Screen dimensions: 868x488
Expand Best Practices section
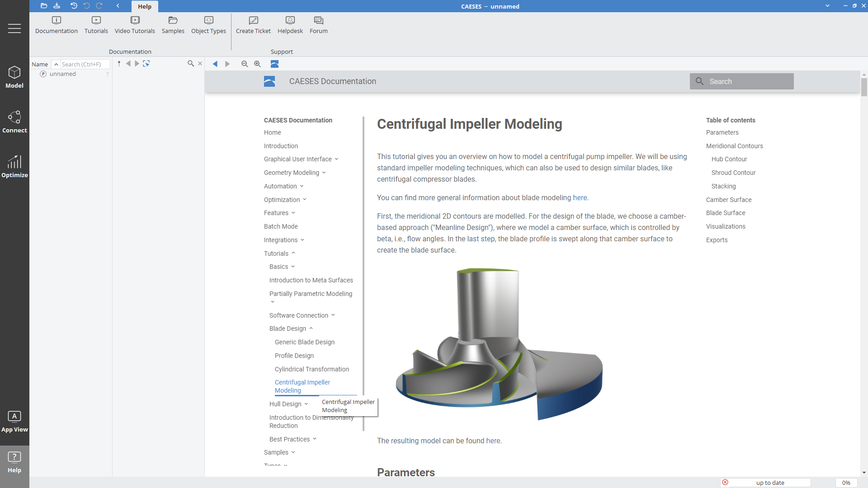(314, 439)
